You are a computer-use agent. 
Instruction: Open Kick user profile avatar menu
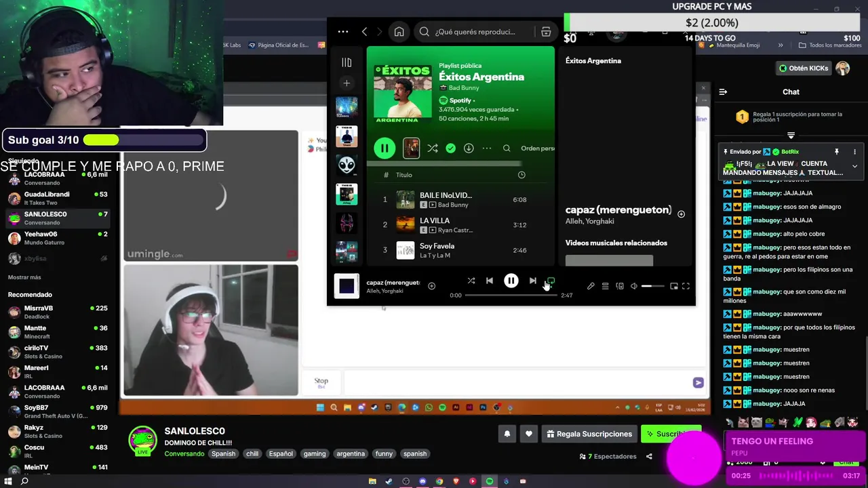click(x=843, y=68)
